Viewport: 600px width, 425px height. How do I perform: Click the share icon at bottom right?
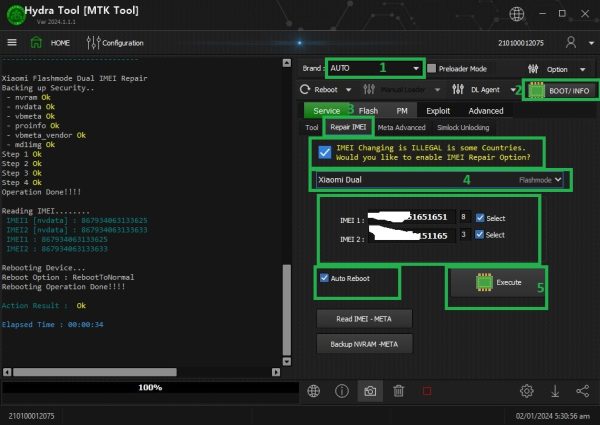tap(583, 391)
